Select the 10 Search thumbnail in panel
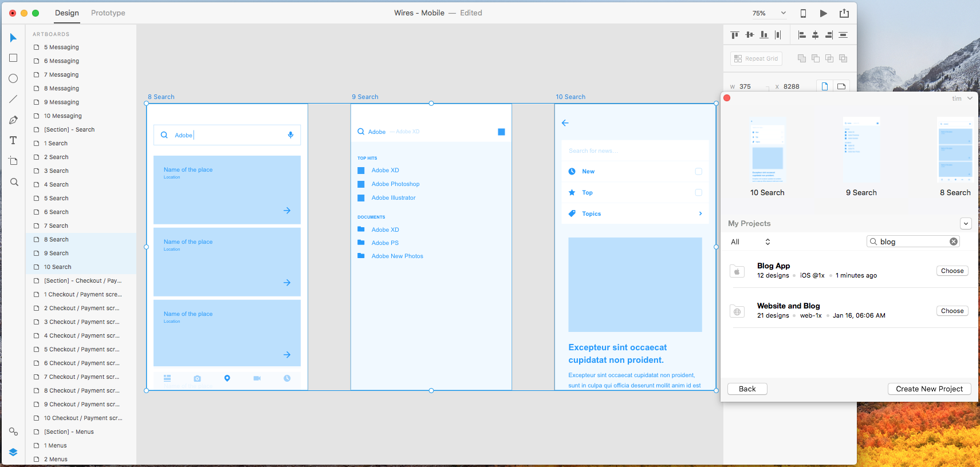 coord(768,151)
